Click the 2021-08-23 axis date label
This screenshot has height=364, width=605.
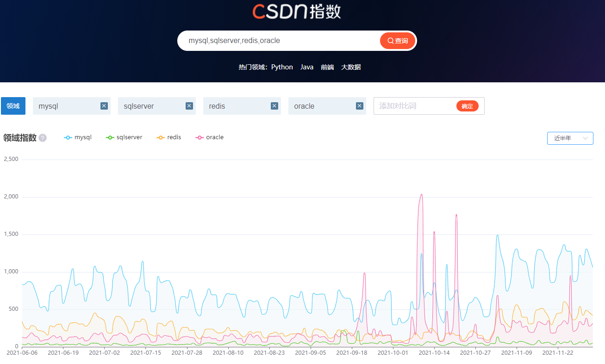click(269, 352)
